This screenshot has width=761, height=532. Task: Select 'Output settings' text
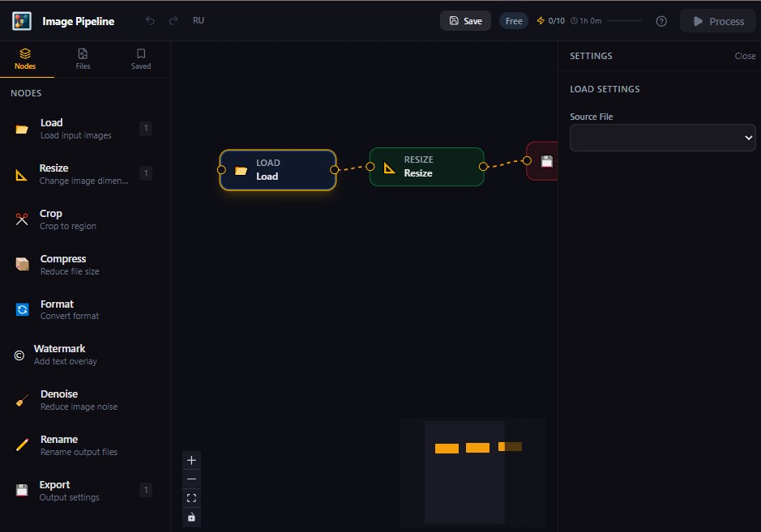[x=70, y=497]
